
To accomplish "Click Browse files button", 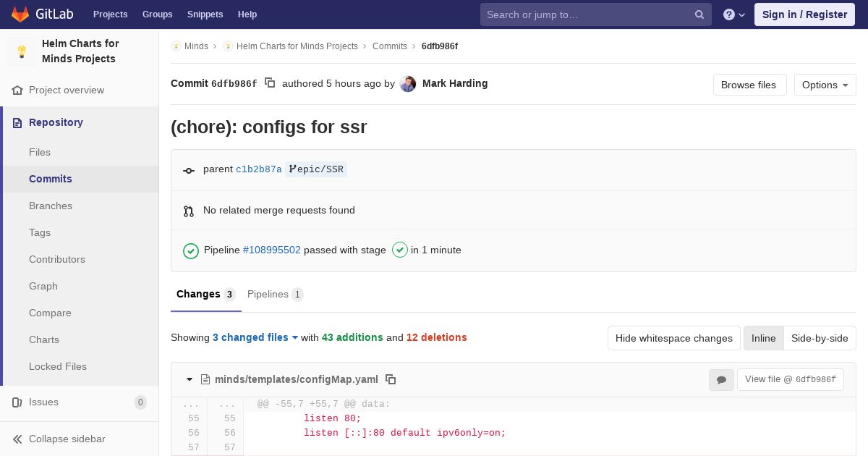I will [749, 85].
